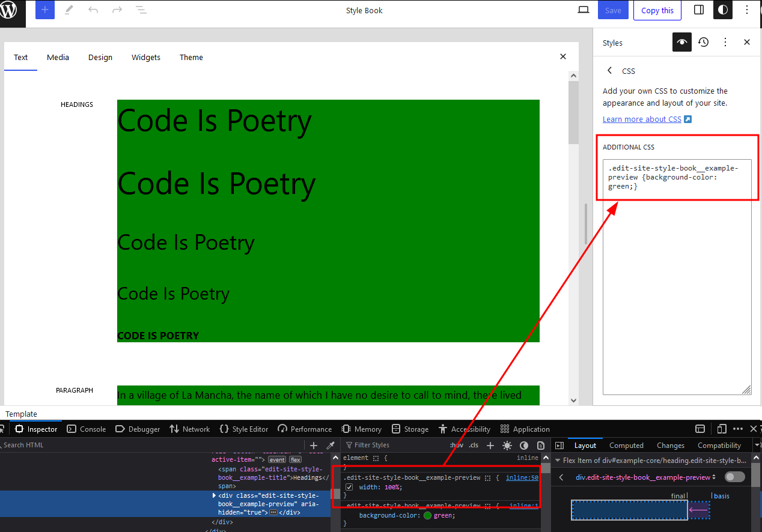Click the Copy this button
762x532 pixels.
(x=657, y=10)
